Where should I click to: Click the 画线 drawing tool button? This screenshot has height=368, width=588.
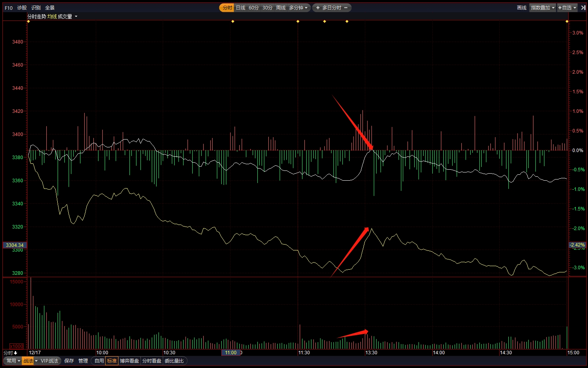coord(522,8)
